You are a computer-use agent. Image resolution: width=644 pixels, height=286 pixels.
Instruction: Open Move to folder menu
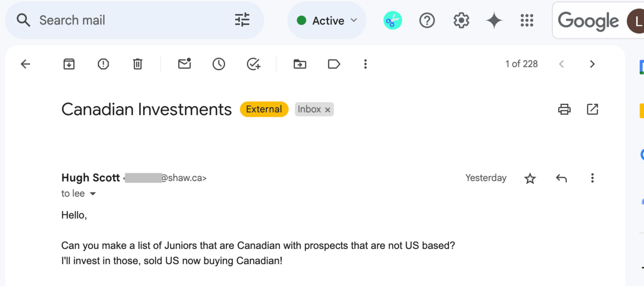[x=300, y=64]
